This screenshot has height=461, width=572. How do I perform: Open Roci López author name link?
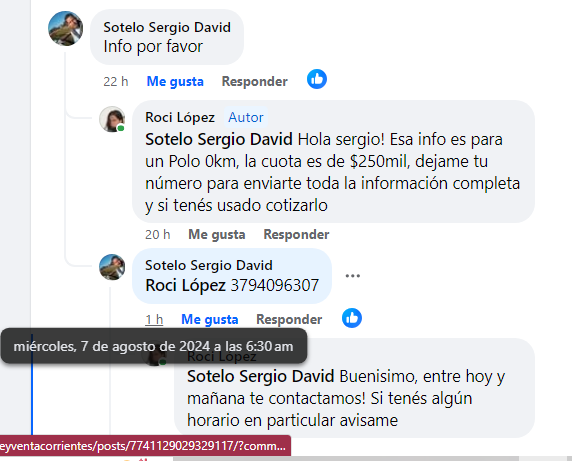click(180, 117)
